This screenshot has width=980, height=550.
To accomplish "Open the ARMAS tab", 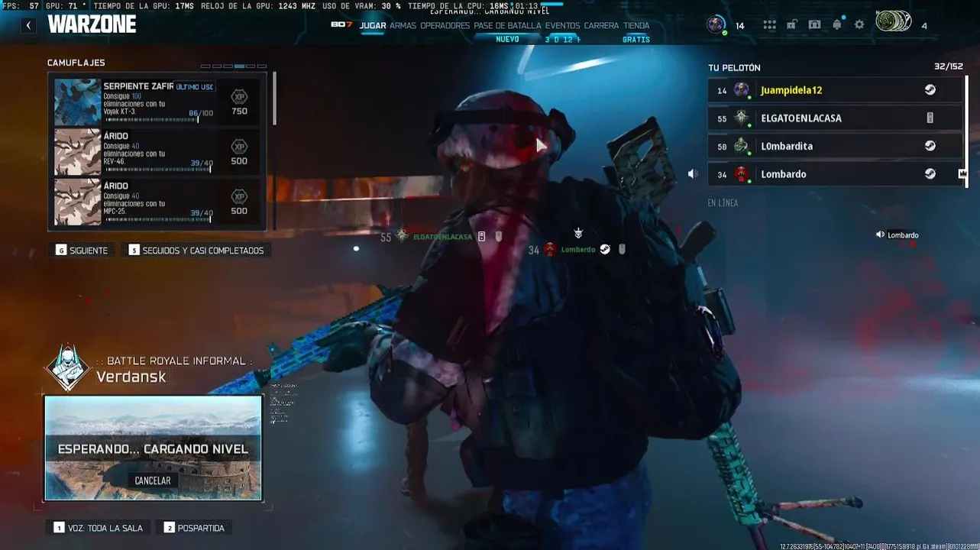I will 403,25.
